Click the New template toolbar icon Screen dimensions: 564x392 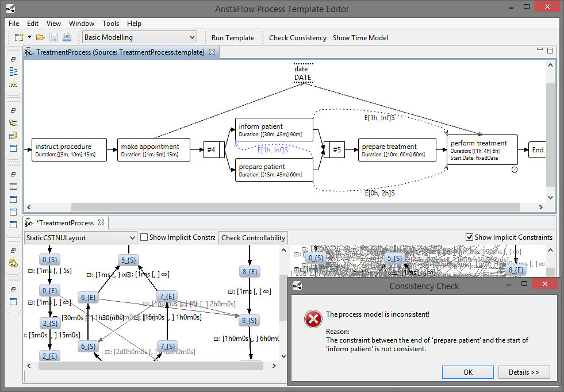[x=19, y=37]
